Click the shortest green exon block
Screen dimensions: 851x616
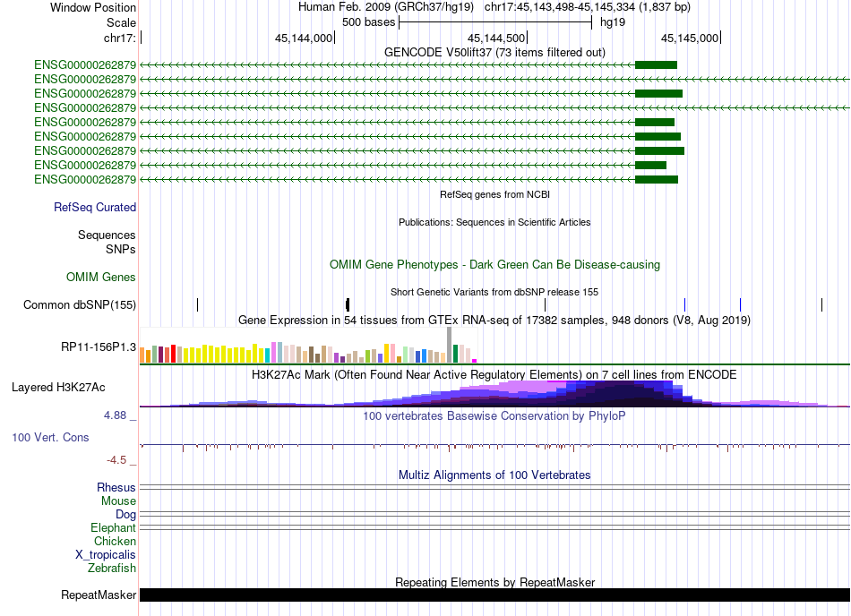click(650, 165)
